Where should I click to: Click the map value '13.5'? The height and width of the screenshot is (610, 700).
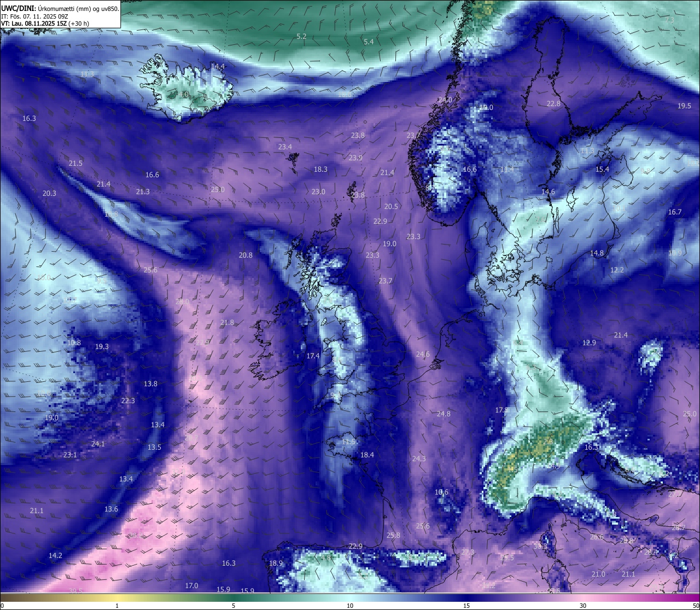tap(154, 447)
